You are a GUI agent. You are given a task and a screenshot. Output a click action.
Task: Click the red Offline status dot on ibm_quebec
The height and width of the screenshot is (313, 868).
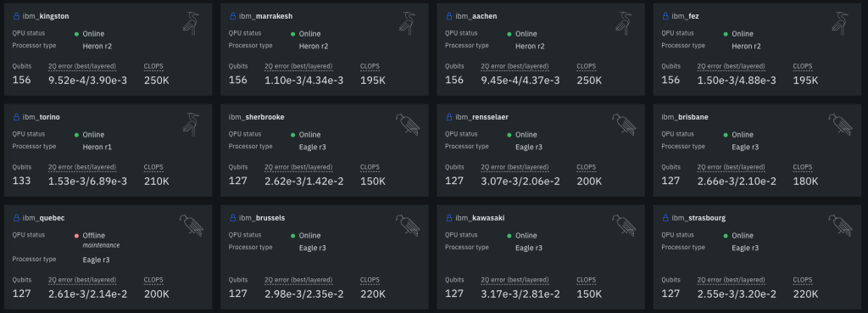pos(76,236)
